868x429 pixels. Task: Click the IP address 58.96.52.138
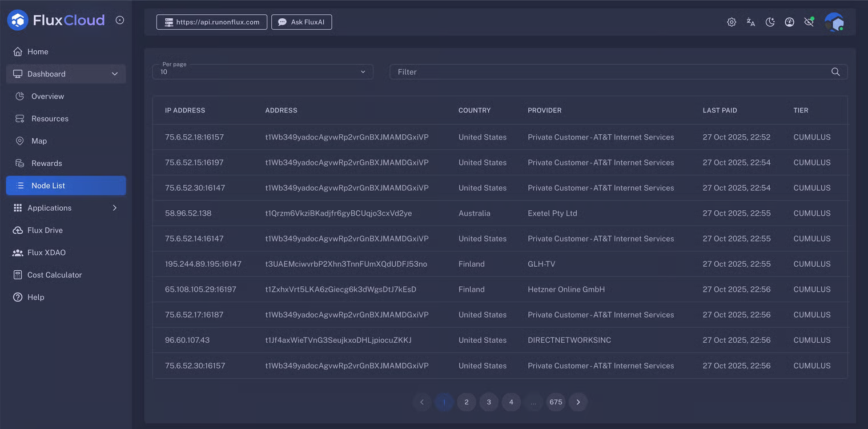(188, 213)
